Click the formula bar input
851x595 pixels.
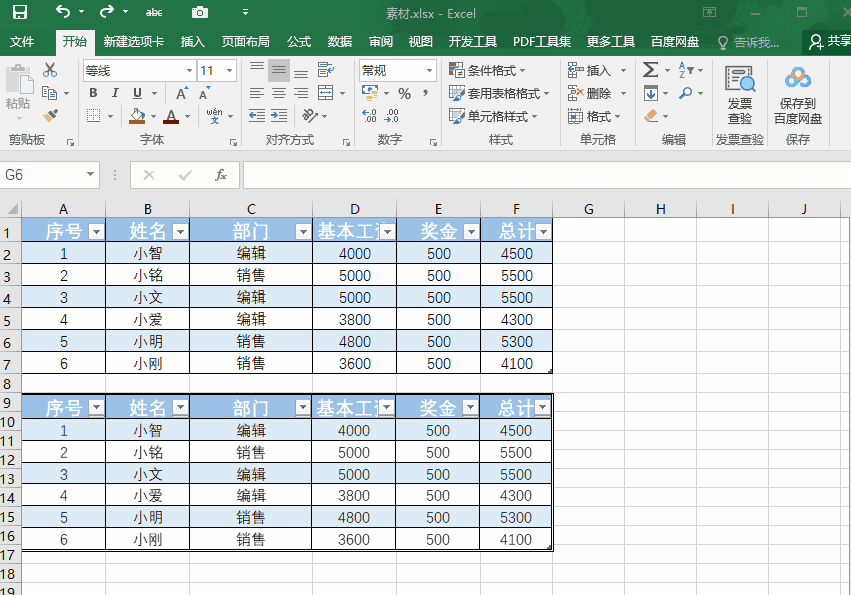(x=547, y=174)
